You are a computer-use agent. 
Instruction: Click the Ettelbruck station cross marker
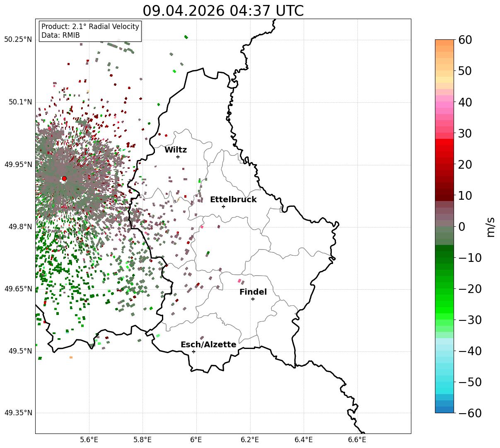223,206
